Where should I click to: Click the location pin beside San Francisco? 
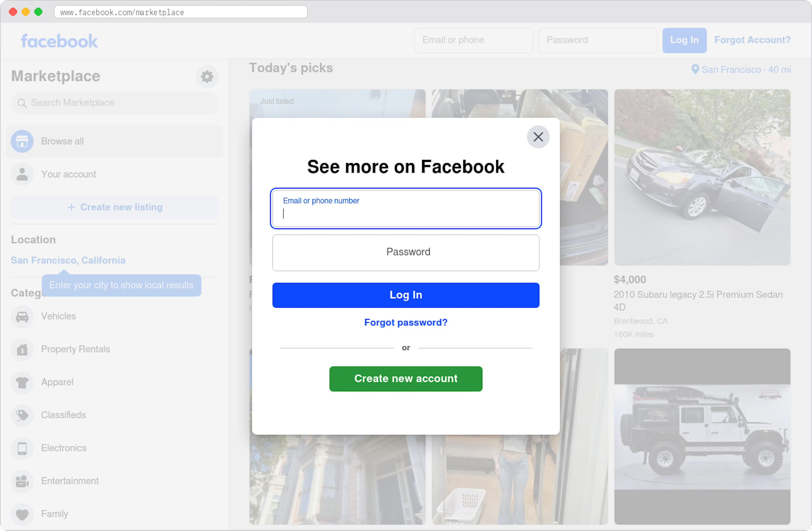pyautogui.click(x=695, y=69)
